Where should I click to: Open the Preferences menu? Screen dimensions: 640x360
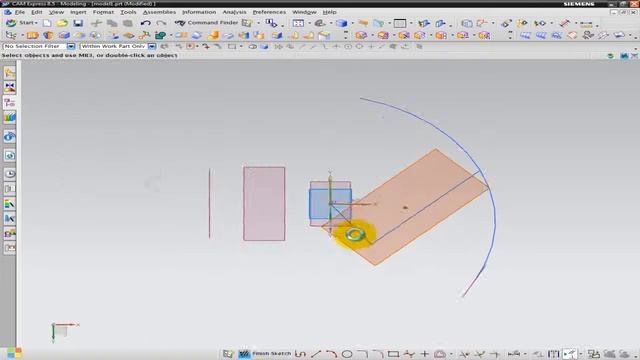coord(269,12)
